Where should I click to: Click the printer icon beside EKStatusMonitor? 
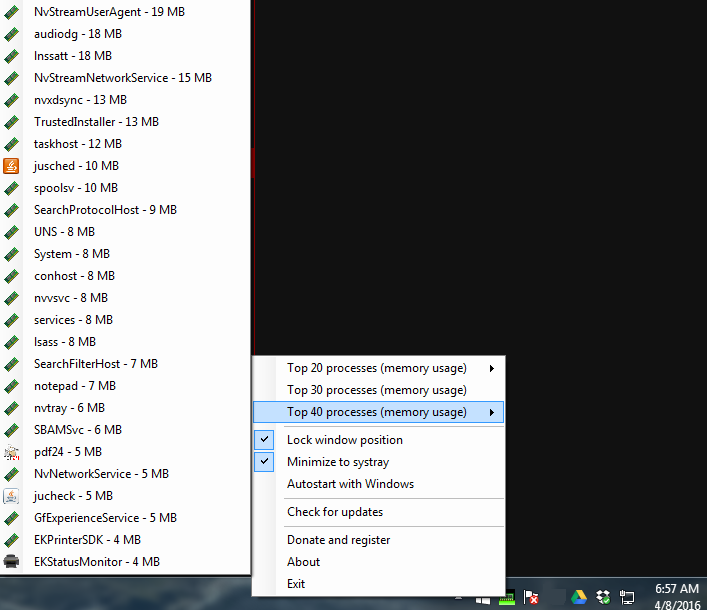[11, 562]
